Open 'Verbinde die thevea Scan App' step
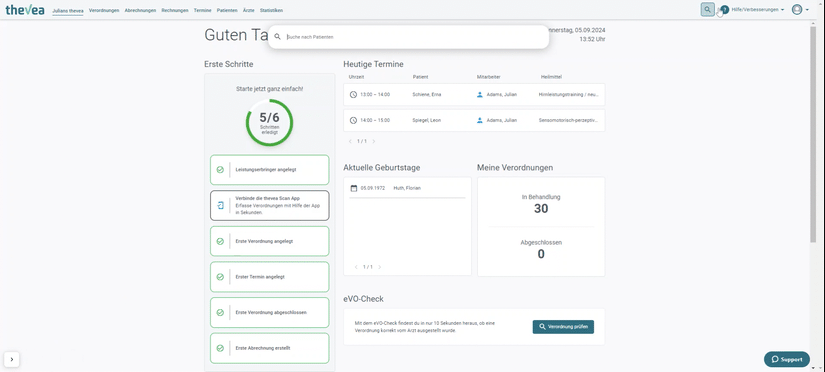Image resolution: width=825 pixels, height=372 pixels. [x=269, y=205]
